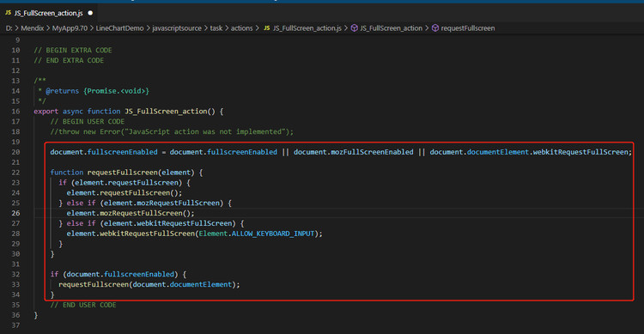Click 'element.requestFullscreen();' on line 24

pos(124,193)
